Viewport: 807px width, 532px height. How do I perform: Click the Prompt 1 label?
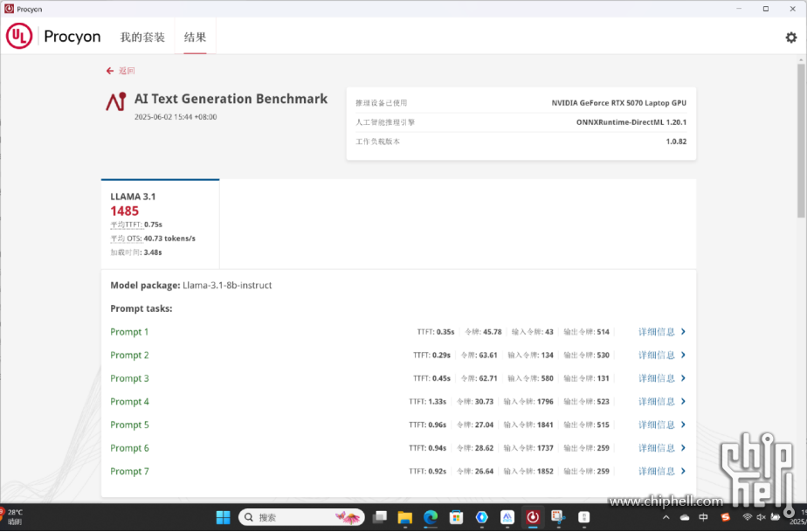tap(129, 332)
